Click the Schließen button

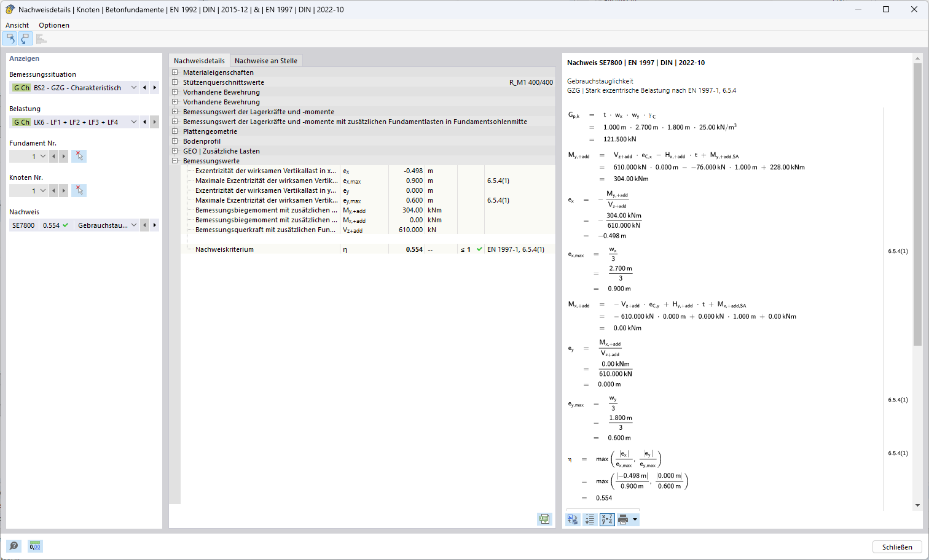tap(897, 547)
